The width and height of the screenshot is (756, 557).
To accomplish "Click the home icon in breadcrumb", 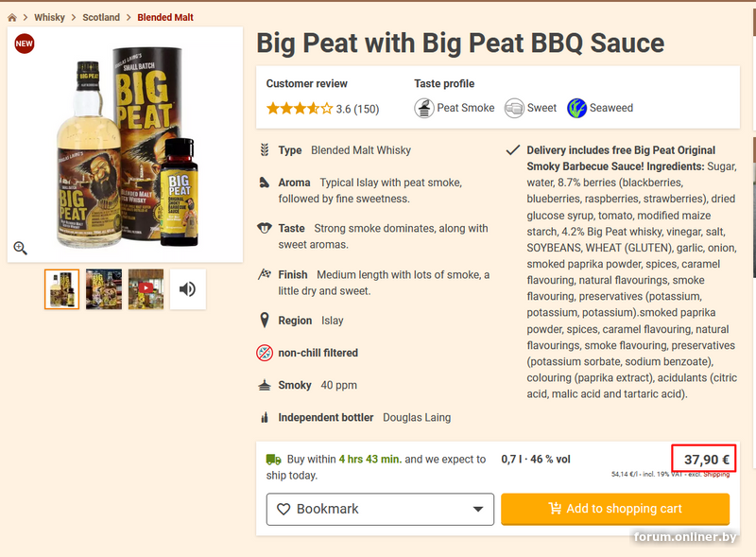I will (x=12, y=17).
